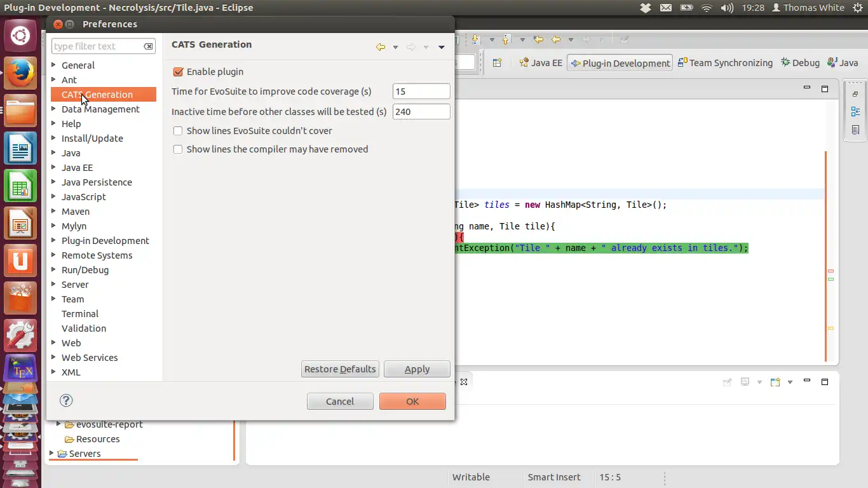Click the Open Console icon in bottom panel
Viewport: 868px width, 488px height.
775,382
